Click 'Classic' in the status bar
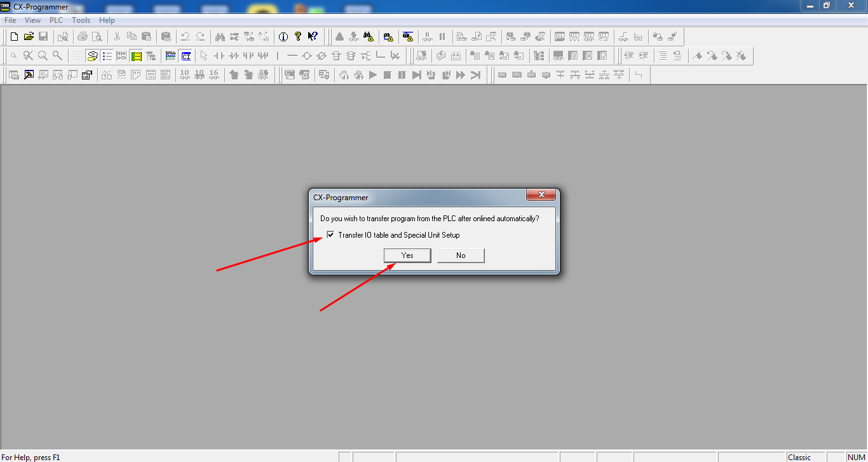The height and width of the screenshot is (462, 868). [x=799, y=457]
